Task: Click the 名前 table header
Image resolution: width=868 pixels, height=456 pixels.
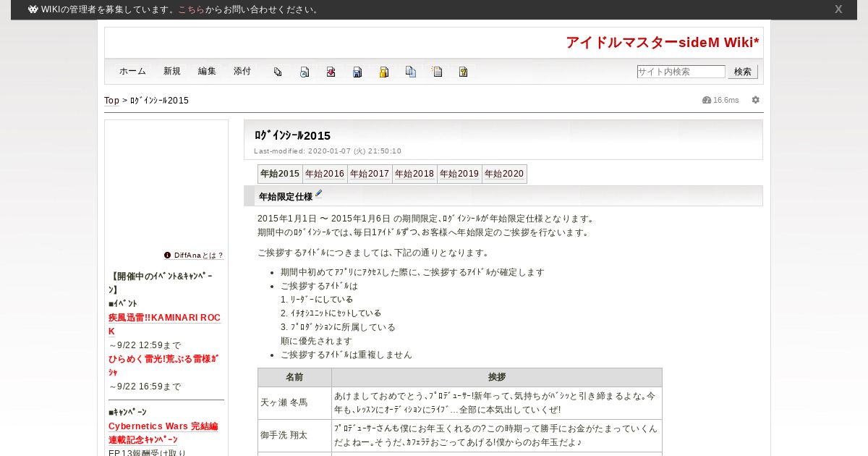Action: (x=294, y=377)
